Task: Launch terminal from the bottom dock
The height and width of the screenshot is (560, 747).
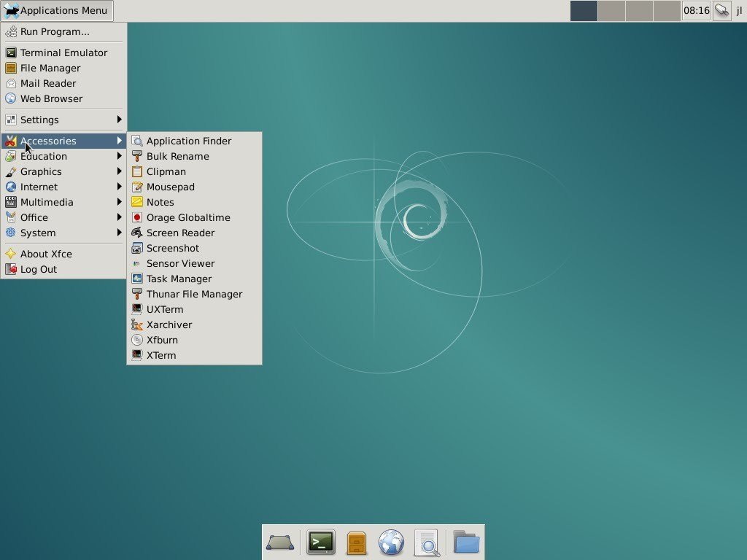Action: point(321,542)
